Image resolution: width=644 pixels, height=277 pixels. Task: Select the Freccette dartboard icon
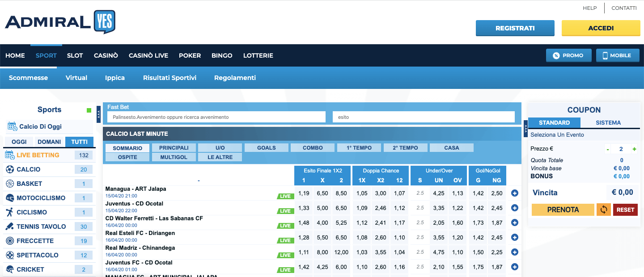click(10, 241)
